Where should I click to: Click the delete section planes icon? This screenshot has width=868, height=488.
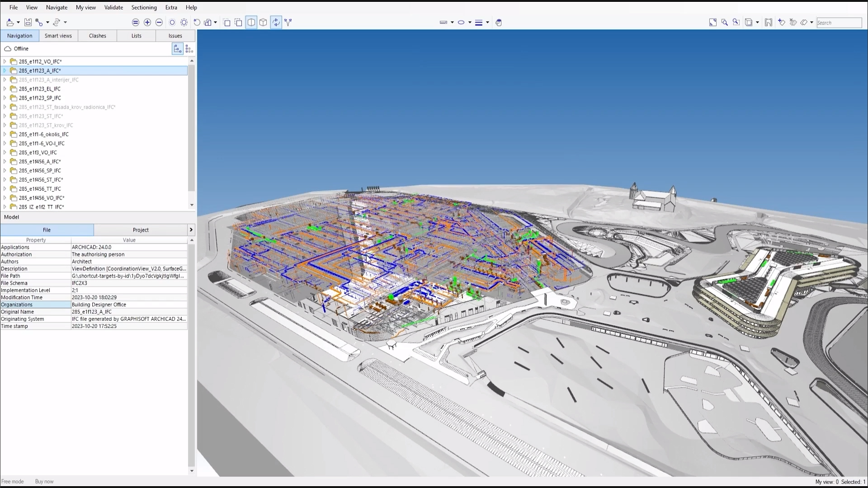pos(793,23)
